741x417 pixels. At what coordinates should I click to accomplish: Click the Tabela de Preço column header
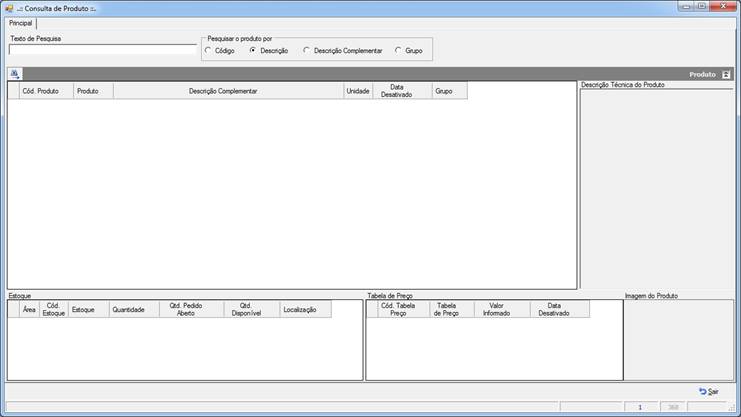tap(451, 310)
